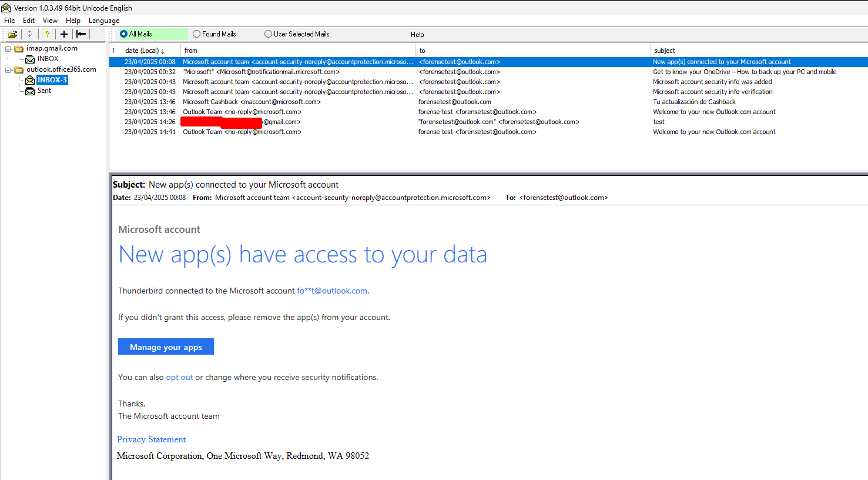Viewport: 868px width, 480px height.
Task: Click the app envelope icon in title bar
Action: coord(6,8)
